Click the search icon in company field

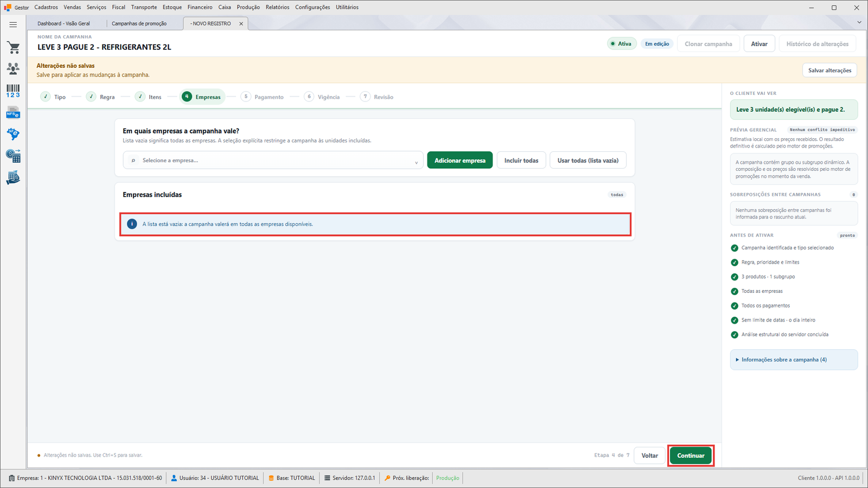pyautogui.click(x=133, y=160)
